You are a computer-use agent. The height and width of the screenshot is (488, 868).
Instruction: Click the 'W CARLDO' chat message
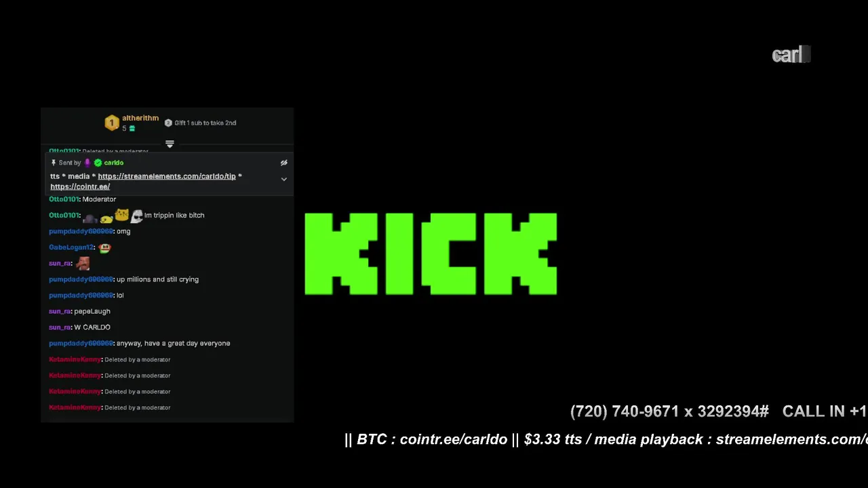click(92, 327)
